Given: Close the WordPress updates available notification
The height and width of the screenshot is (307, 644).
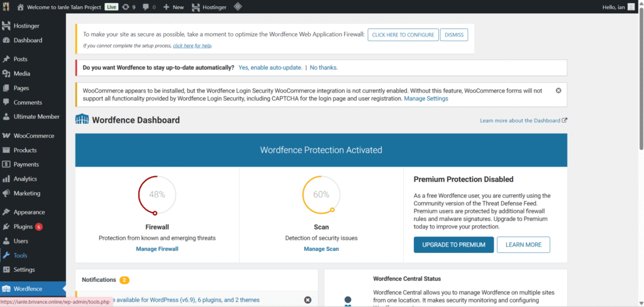Looking at the screenshot, I should point(308,300).
